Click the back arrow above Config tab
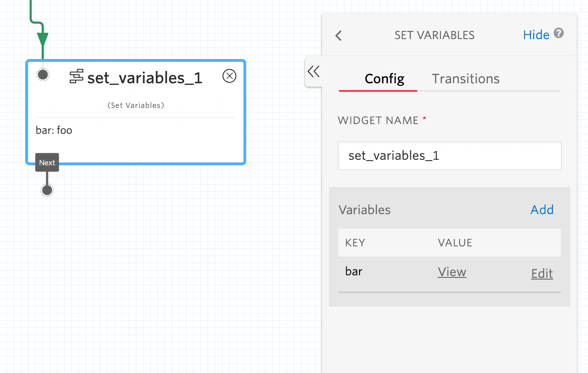The height and width of the screenshot is (373, 588). (x=338, y=36)
